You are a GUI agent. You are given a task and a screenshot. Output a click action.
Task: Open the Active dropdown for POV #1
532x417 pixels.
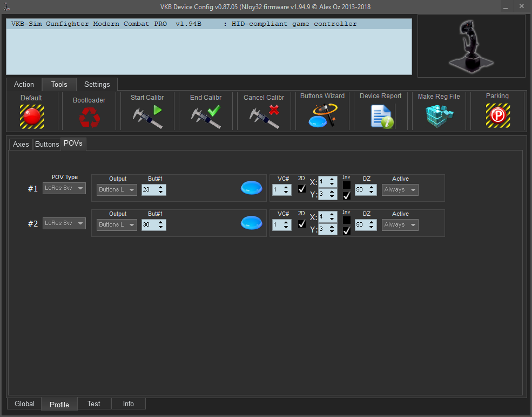[x=400, y=190]
